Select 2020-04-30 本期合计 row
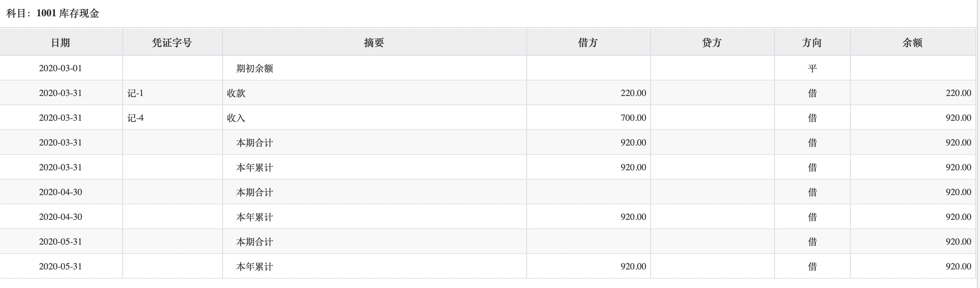 point(488,192)
